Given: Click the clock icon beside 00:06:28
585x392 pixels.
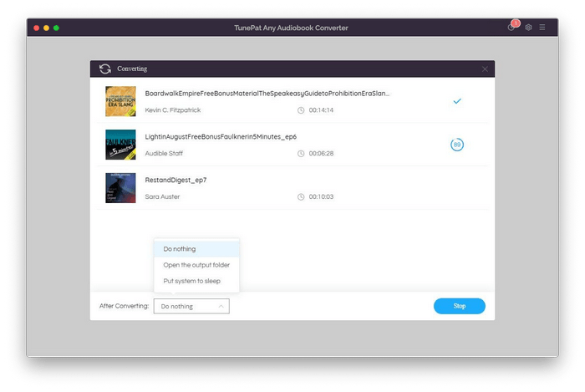Looking at the screenshot, I should click(301, 154).
